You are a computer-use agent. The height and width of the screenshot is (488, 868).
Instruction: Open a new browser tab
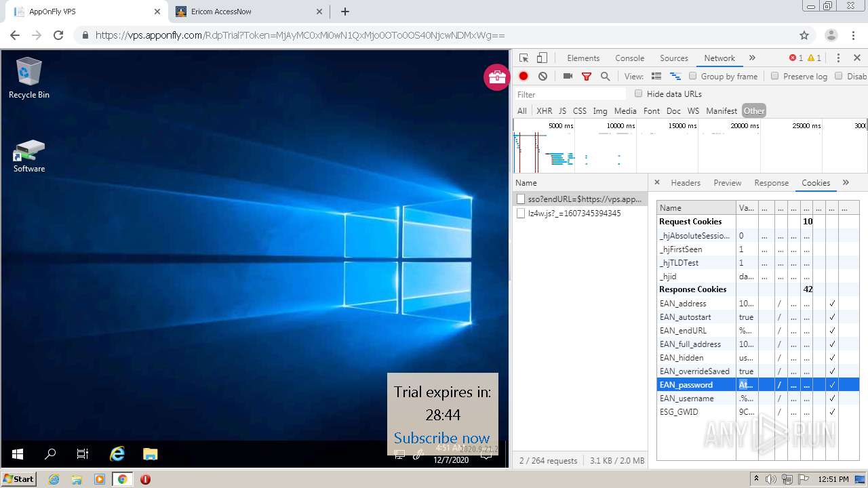[345, 12]
